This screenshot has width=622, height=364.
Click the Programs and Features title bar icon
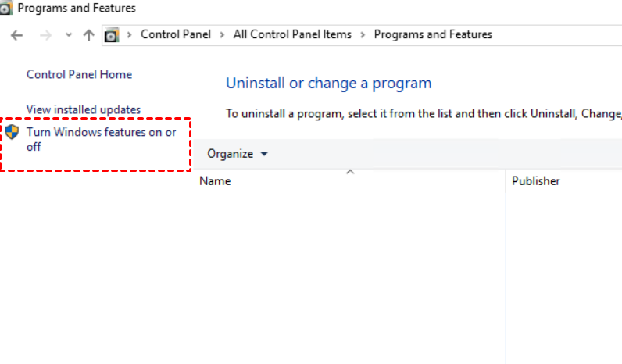click(x=5, y=9)
